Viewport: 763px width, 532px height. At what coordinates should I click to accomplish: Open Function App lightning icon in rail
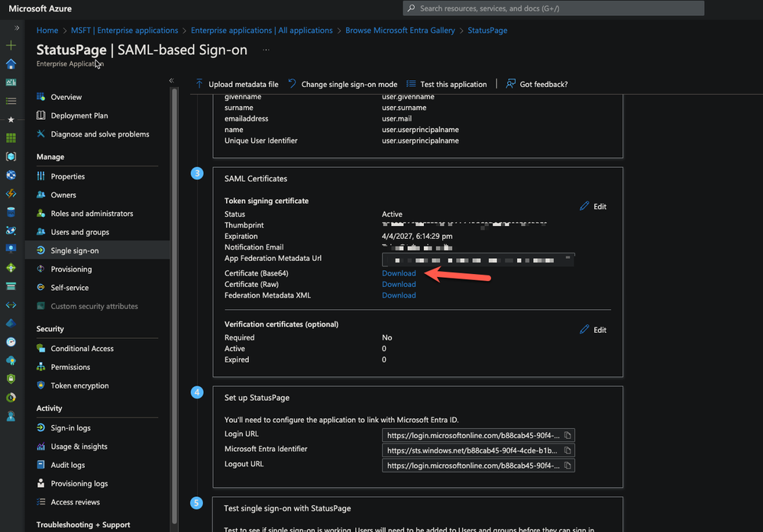(11, 194)
